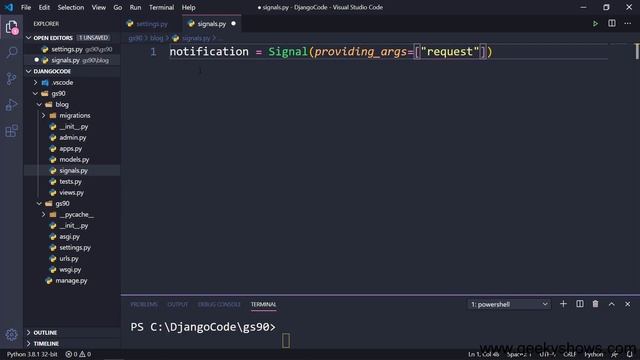This screenshot has height=360, width=640.
Task: Expand the .vscode folder
Action: point(72,82)
